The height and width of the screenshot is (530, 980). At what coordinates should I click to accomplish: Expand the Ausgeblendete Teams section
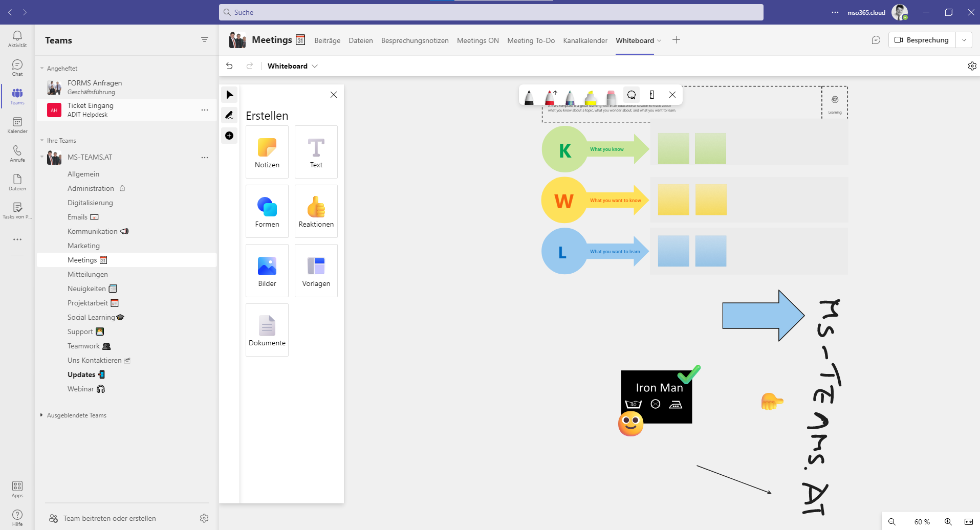(x=76, y=415)
